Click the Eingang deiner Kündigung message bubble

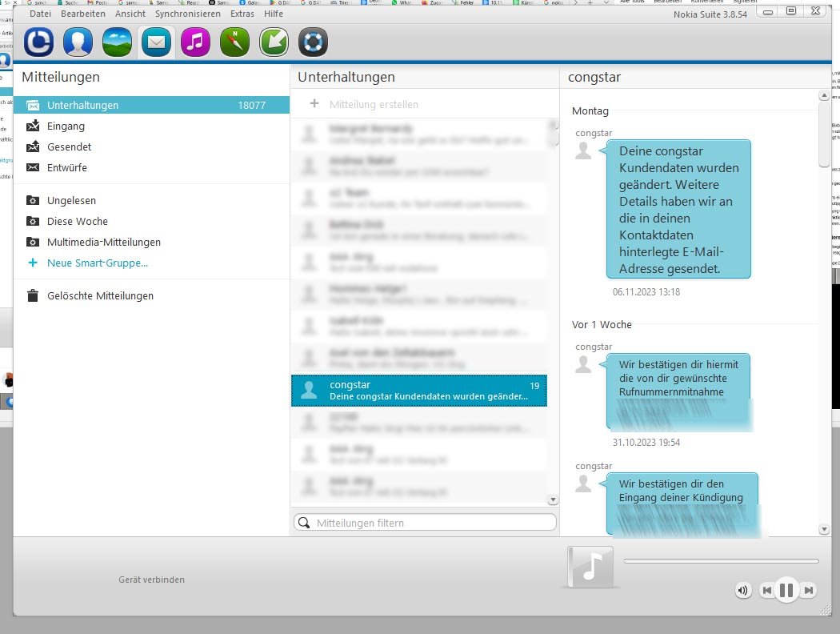point(682,504)
